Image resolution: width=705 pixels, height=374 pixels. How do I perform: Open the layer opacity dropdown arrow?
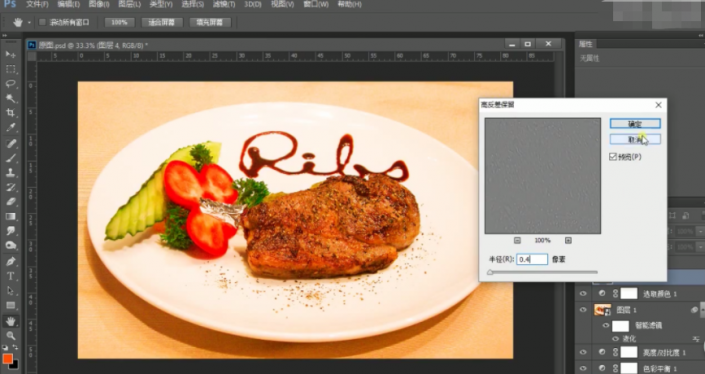pyautogui.click(x=701, y=232)
